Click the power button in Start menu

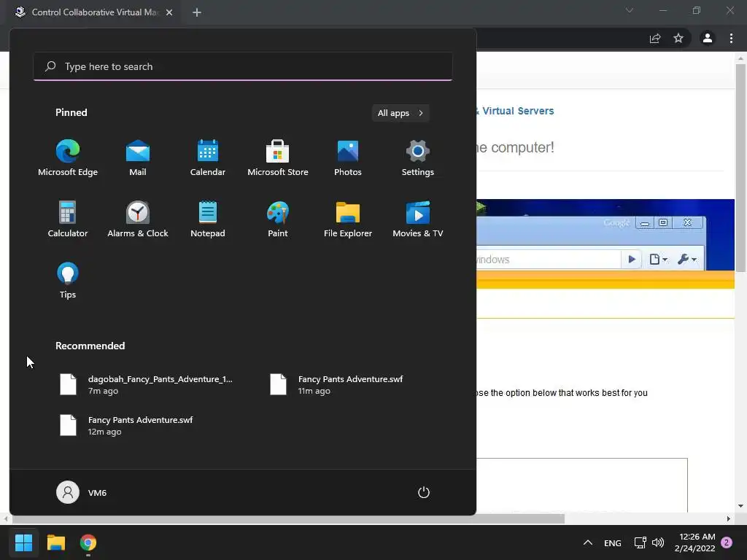pyautogui.click(x=424, y=492)
